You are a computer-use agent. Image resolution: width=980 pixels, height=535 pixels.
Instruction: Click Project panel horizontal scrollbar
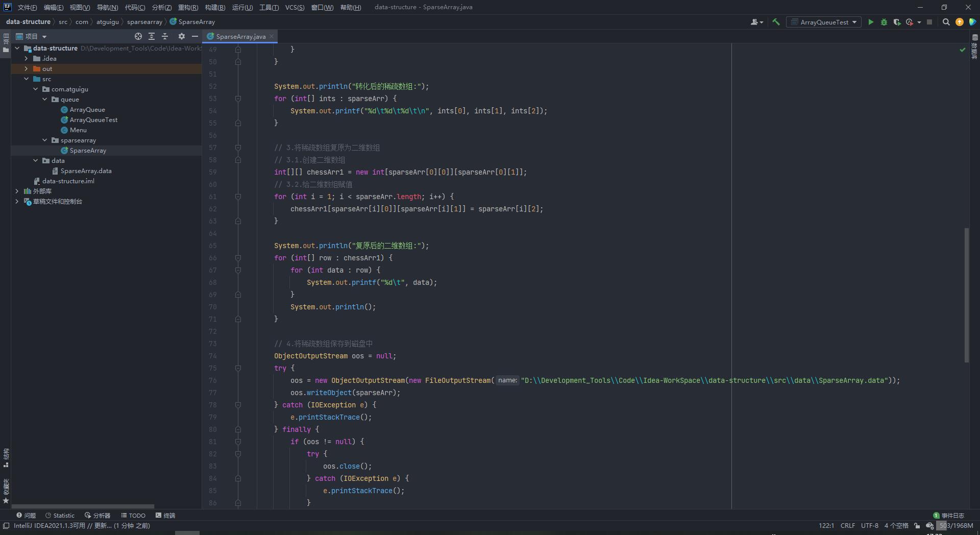point(83,506)
